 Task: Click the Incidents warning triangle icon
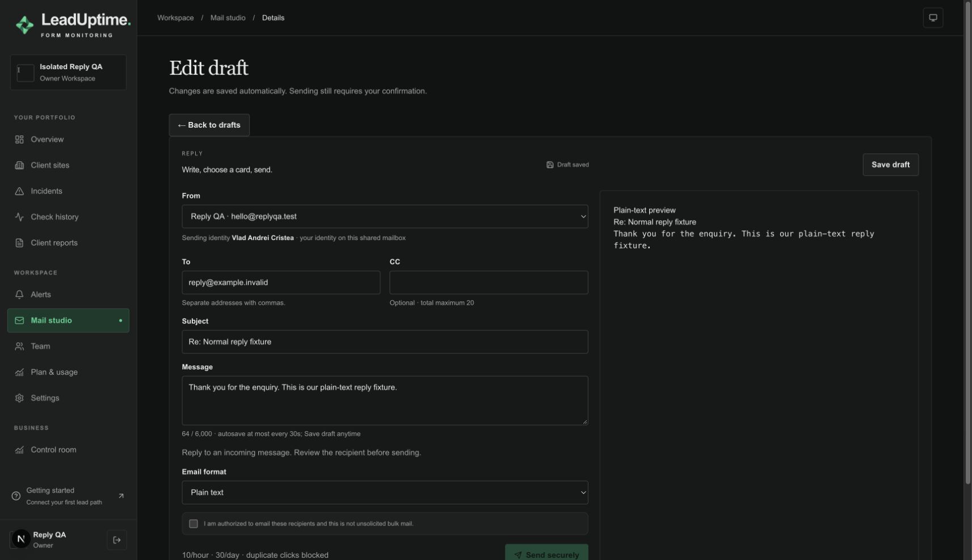click(19, 191)
